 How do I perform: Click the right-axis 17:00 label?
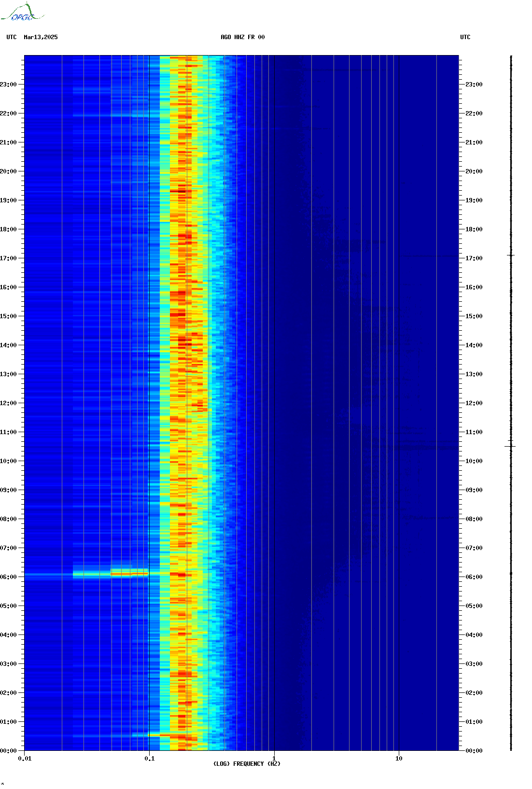[474, 258]
